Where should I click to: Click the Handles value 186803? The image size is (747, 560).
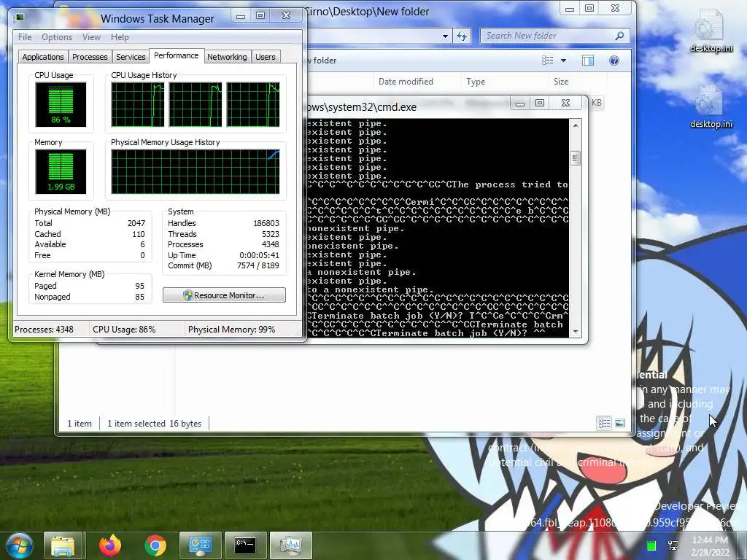pyautogui.click(x=266, y=223)
